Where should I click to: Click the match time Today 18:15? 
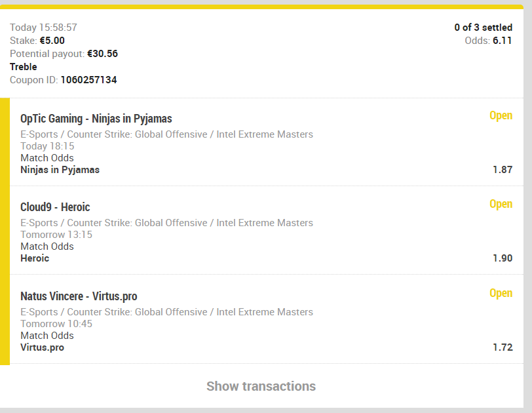(47, 146)
